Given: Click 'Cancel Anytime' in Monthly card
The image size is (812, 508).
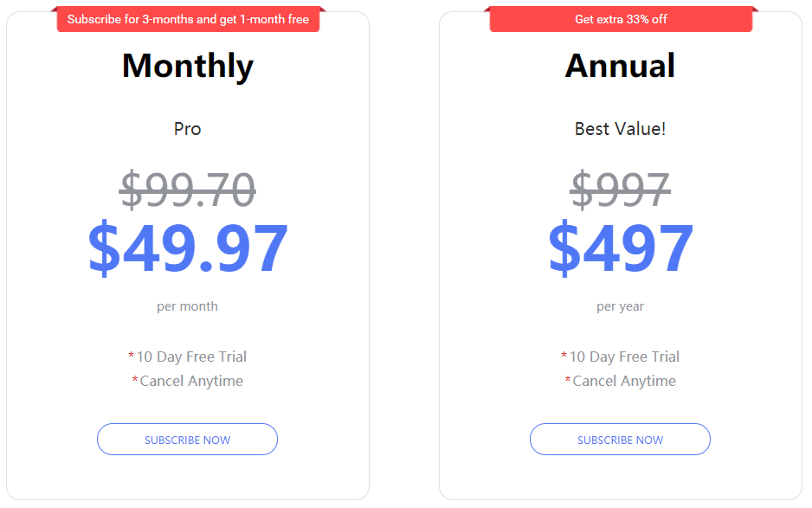Looking at the screenshot, I should click(191, 381).
